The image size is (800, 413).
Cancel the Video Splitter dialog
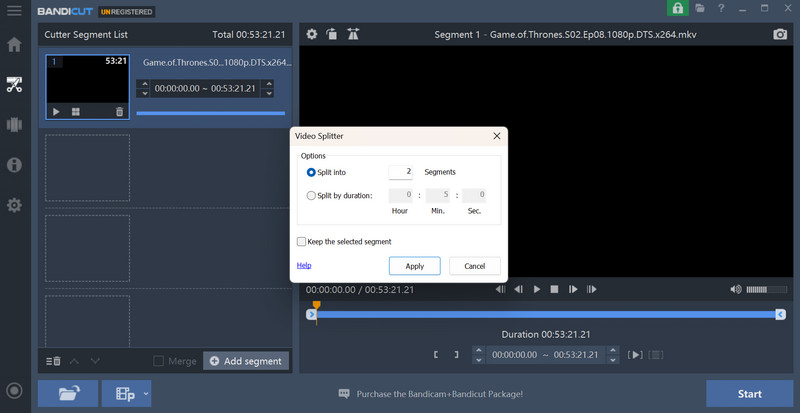point(474,266)
